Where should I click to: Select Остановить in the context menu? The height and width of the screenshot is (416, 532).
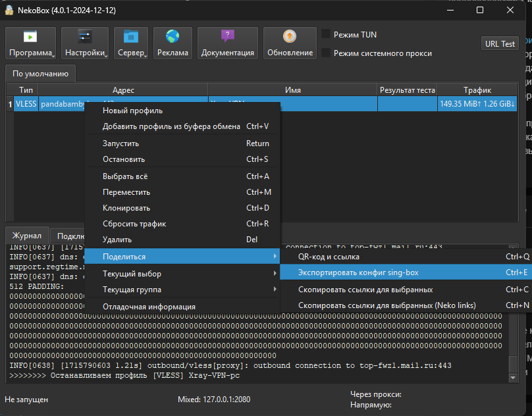click(182, 159)
